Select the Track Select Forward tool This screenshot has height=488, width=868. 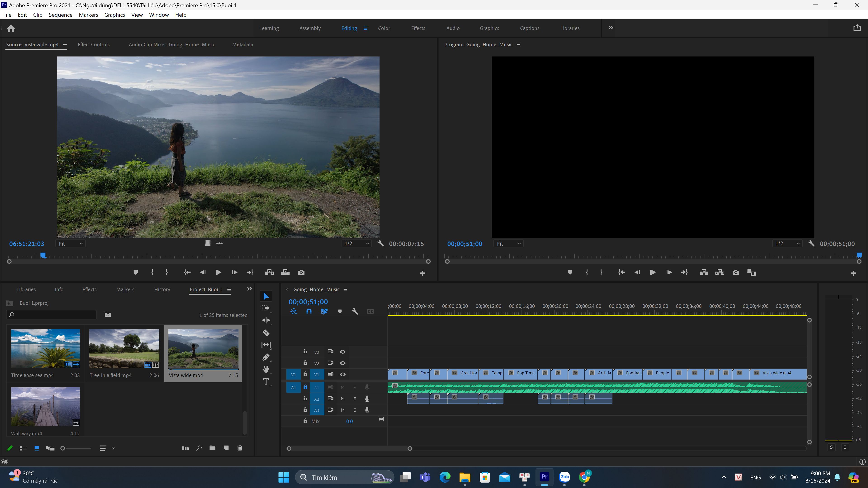pyautogui.click(x=266, y=308)
